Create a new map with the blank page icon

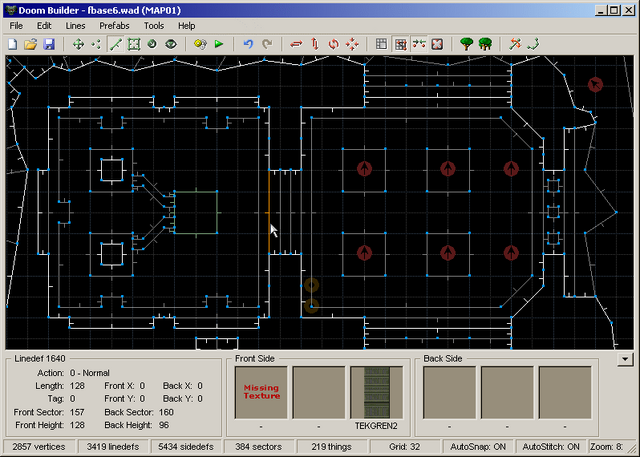pyautogui.click(x=13, y=44)
